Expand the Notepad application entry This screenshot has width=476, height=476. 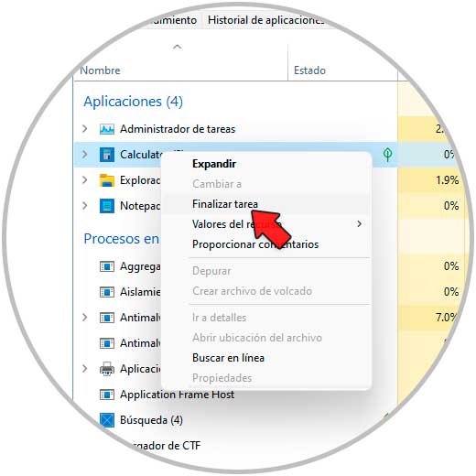(84, 206)
